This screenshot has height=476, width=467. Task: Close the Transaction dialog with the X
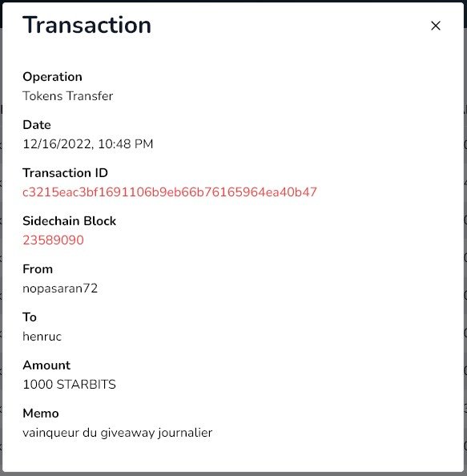point(436,26)
